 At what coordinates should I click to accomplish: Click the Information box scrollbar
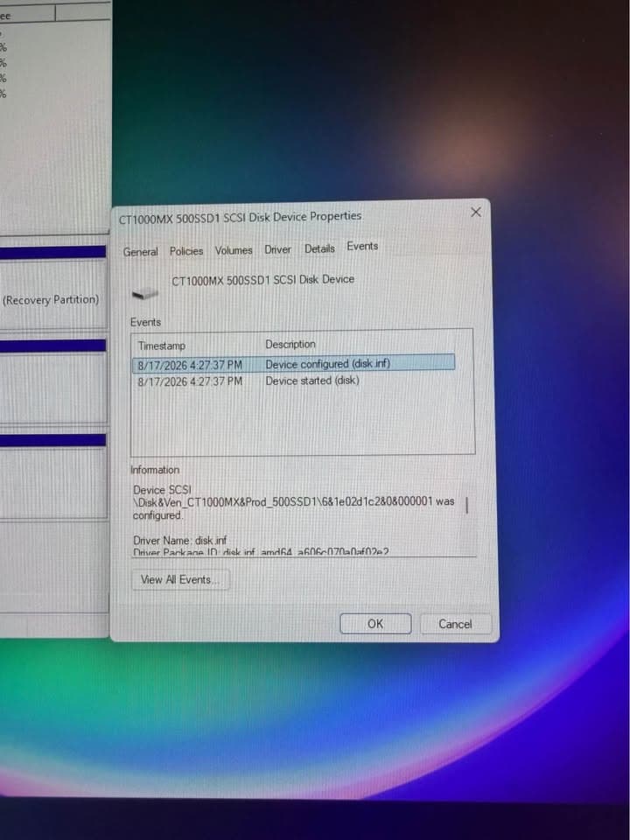tap(467, 505)
